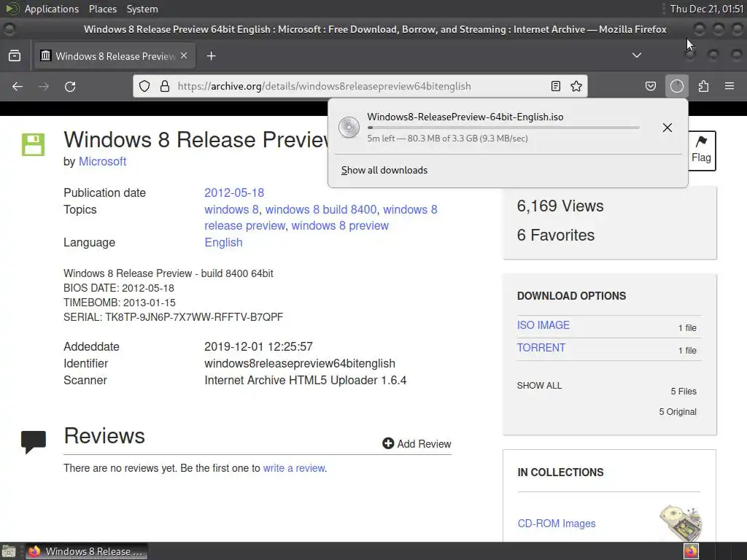Click the identifier windows8releasepreview64bitenglish text
The width and height of the screenshot is (747, 560).
tap(300, 363)
